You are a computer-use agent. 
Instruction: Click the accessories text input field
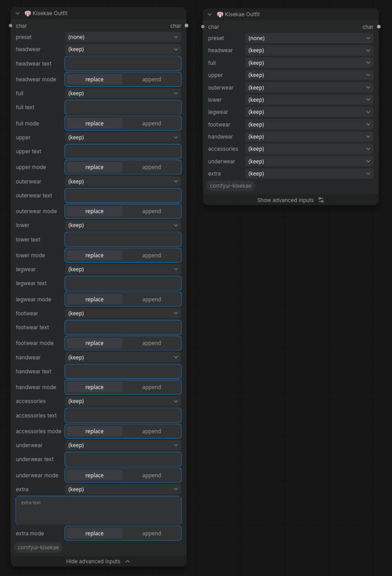pyautogui.click(x=123, y=415)
